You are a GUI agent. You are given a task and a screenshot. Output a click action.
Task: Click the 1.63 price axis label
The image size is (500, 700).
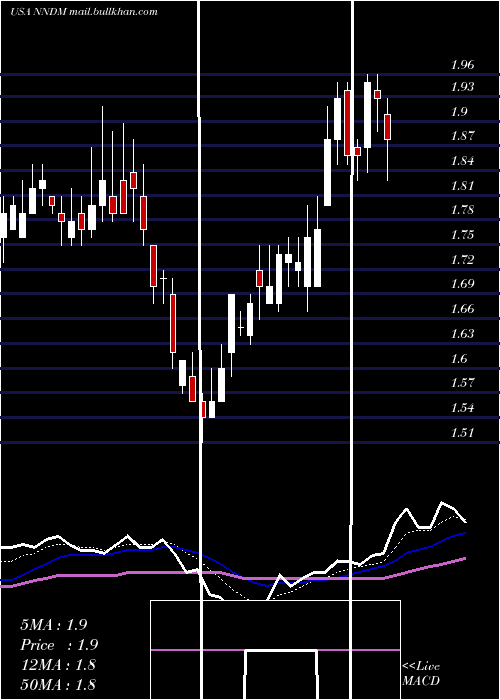462,334
